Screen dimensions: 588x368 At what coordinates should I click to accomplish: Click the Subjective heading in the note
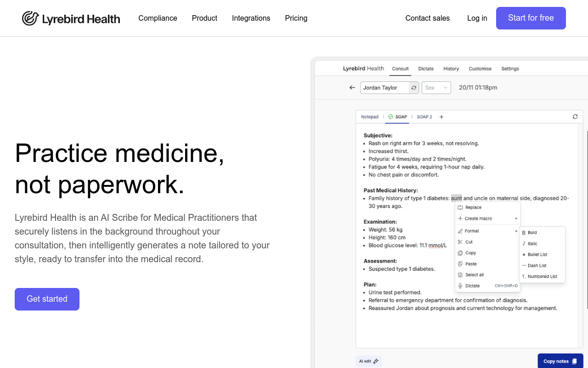pyautogui.click(x=378, y=136)
